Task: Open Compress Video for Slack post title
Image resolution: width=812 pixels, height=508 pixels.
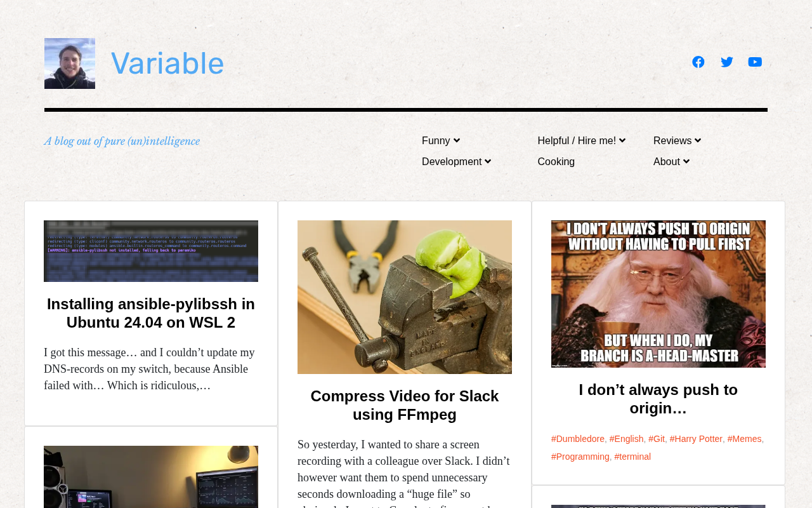Action: [405, 405]
